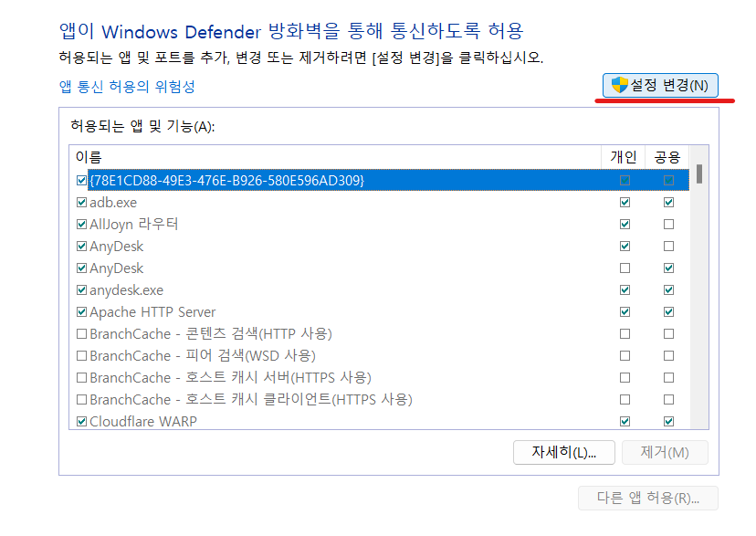Click the allowed apps list scrollbar thumb
Screen dimensions: 756x536
[x=699, y=174]
